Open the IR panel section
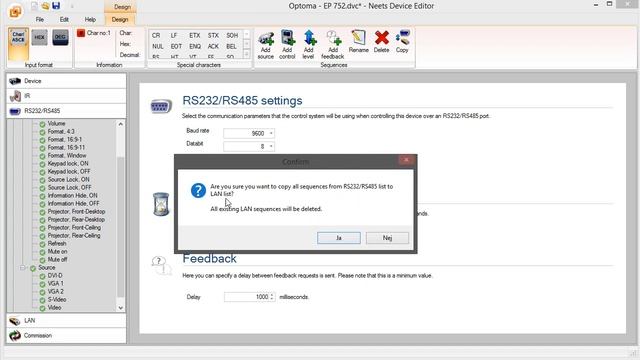 [67, 96]
